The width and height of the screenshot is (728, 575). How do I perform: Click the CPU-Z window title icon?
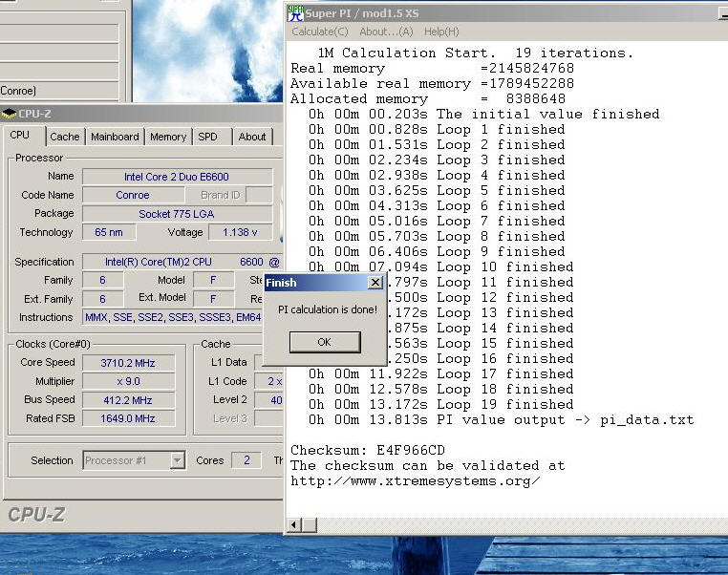click(x=10, y=114)
